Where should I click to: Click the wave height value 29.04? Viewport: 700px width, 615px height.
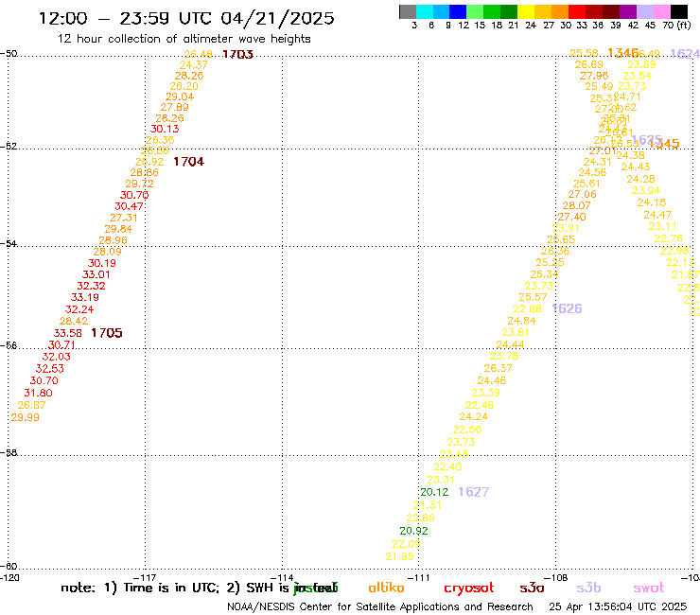click(180, 97)
